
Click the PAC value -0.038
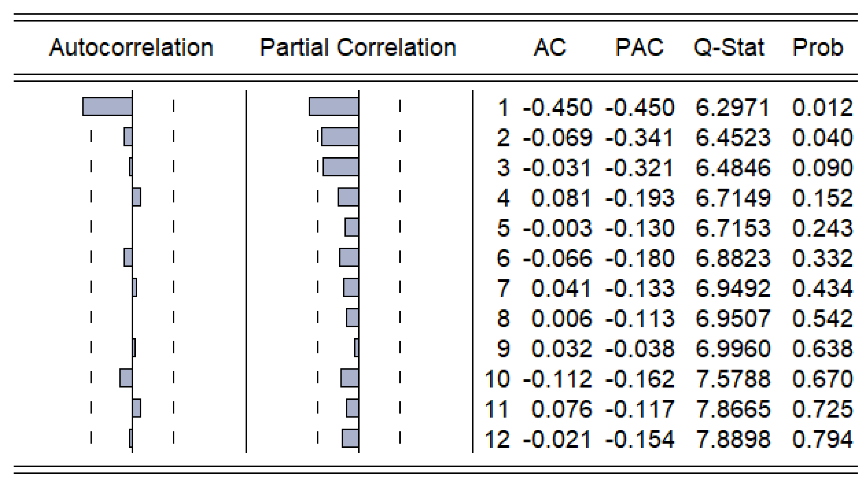pyautogui.click(x=640, y=349)
